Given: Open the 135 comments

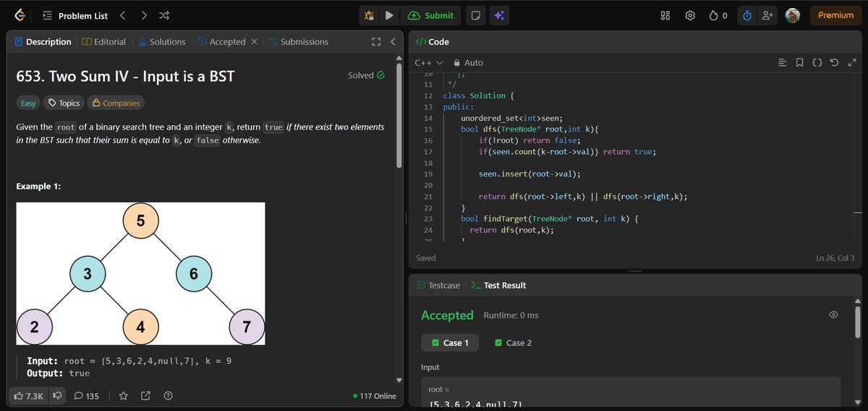Looking at the screenshot, I should 86,396.
